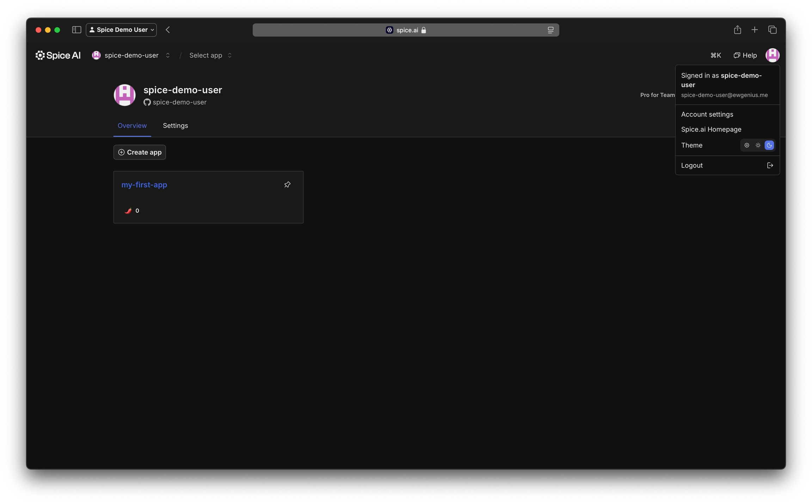Open the Spice Demo User profile dropdown

click(x=121, y=30)
